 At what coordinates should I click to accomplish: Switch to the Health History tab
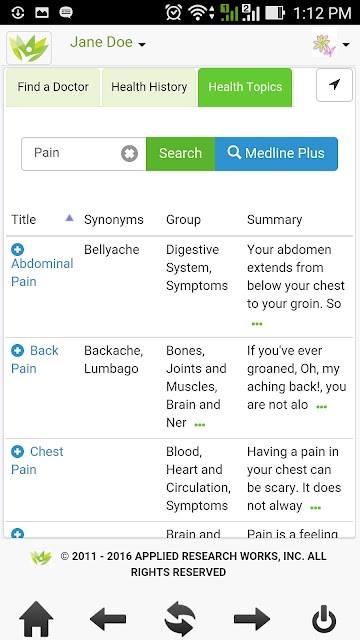pyautogui.click(x=149, y=87)
